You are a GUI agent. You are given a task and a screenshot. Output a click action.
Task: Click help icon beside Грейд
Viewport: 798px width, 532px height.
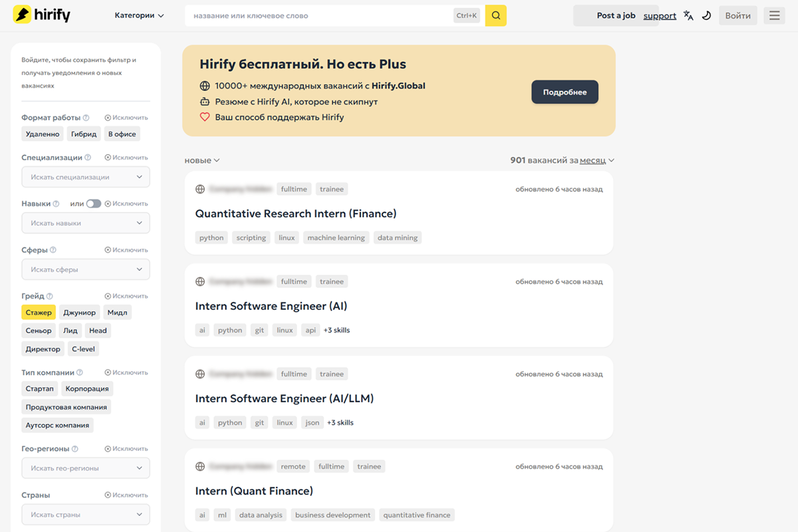[50, 296]
